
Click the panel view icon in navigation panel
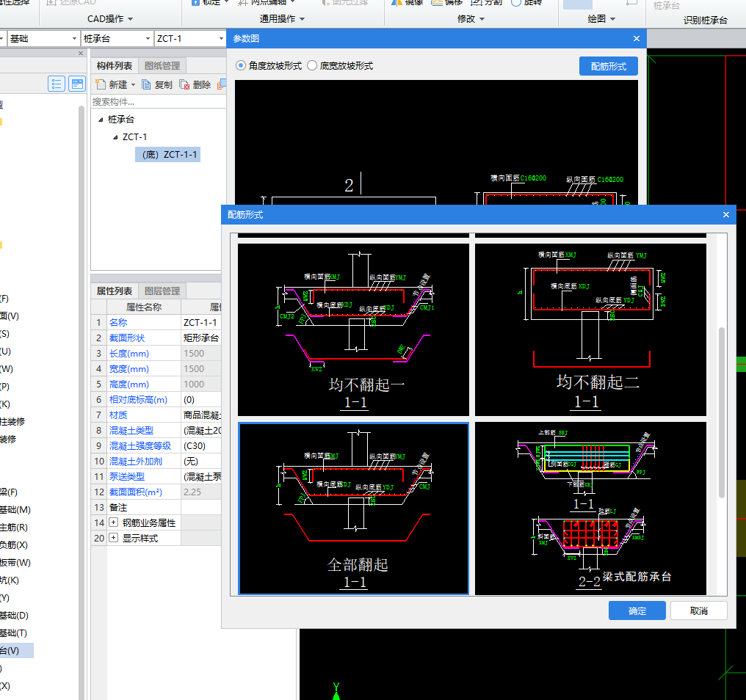click(77, 84)
